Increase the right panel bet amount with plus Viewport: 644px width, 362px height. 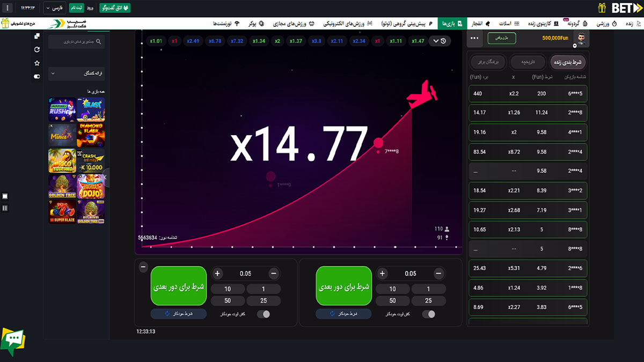pyautogui.click(x=382, y=274)
